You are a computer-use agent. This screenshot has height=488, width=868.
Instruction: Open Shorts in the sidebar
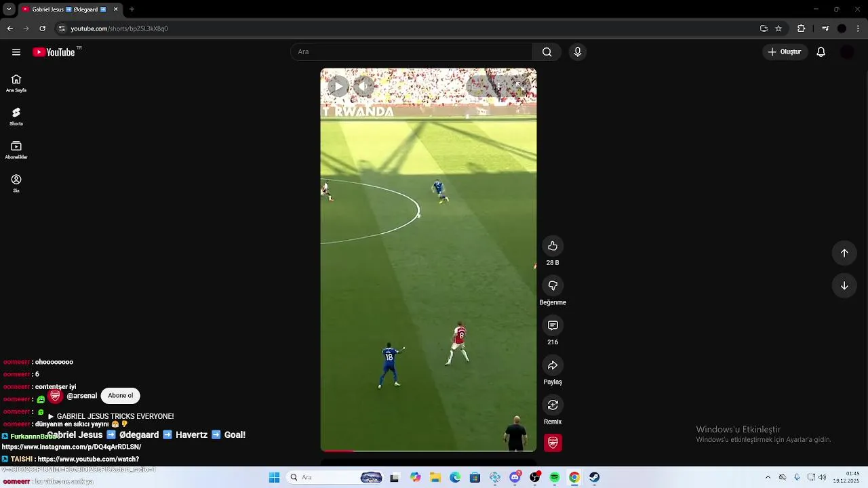(16, 117)
